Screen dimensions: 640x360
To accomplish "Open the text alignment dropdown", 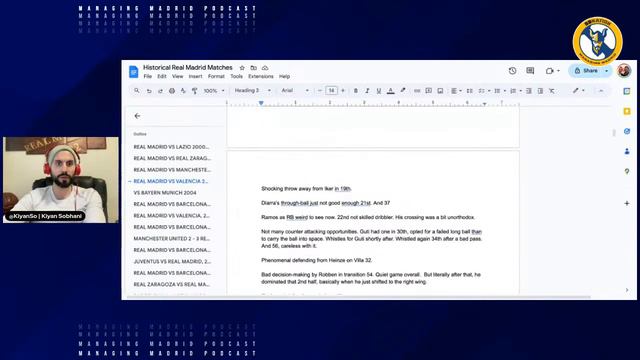I will (456, 91).
